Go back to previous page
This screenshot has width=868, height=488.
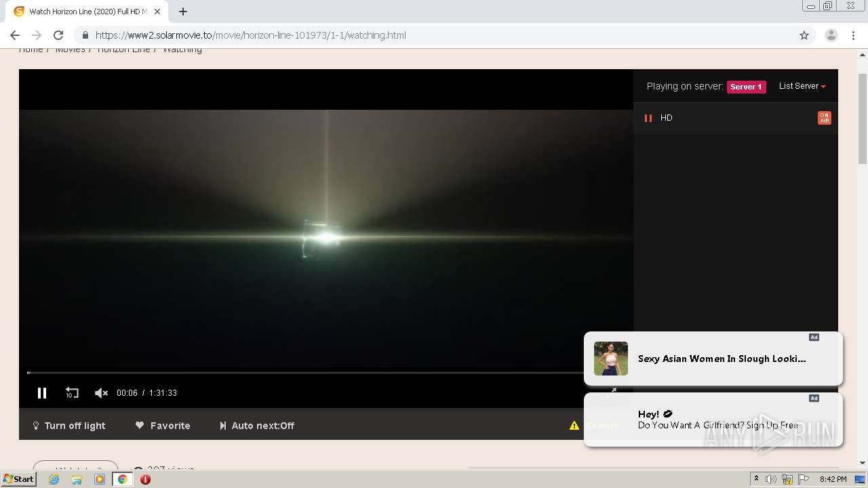(x=15, y=35)
